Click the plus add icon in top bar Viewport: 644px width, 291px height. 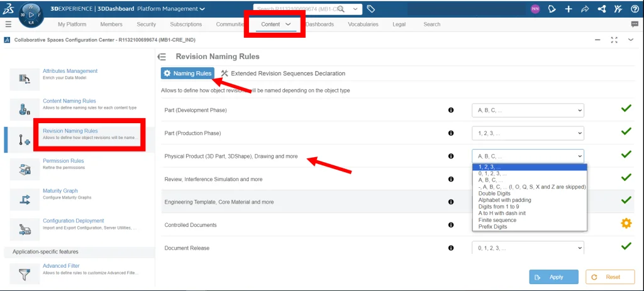pos(569,9)
